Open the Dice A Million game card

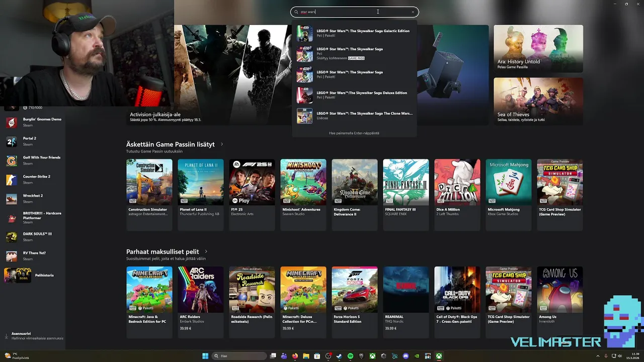pyautogui.click(x=457, y=195)
